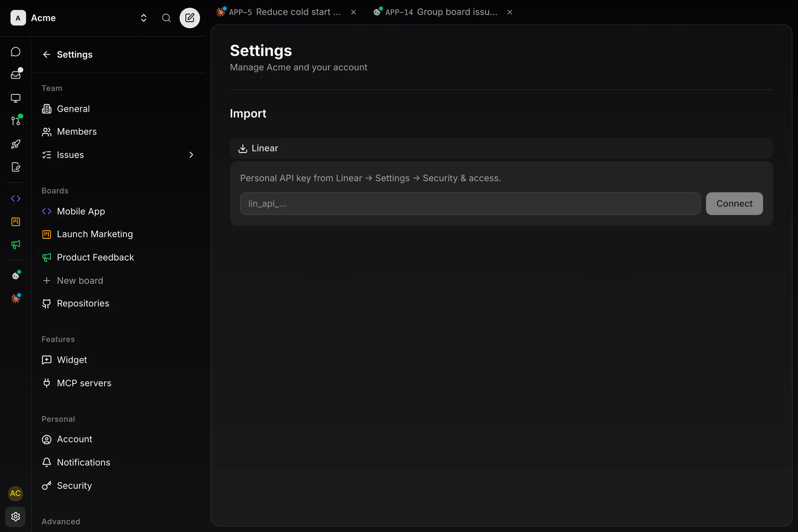The width and height of the screenshot is (798, 532).
Task: Click the Connect button
Action: click(734, 203)
